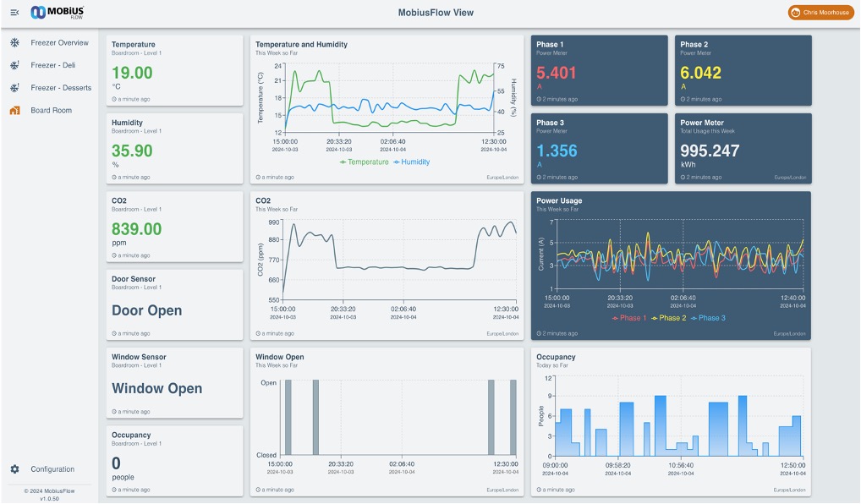The width and height of the screenshot is (861, 504).
Task: Select the Board Room text in the sidebar
Action: click(x=52, y=111)
